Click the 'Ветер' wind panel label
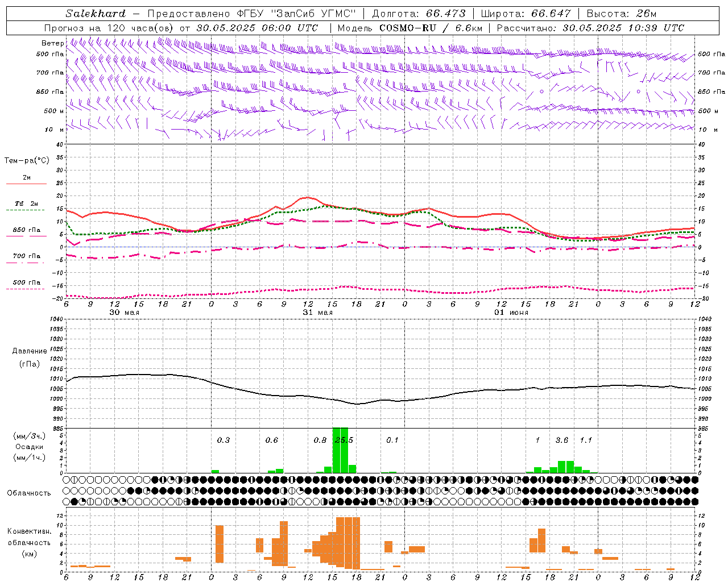This screenshot has height=582, width=728. point(52,43)
